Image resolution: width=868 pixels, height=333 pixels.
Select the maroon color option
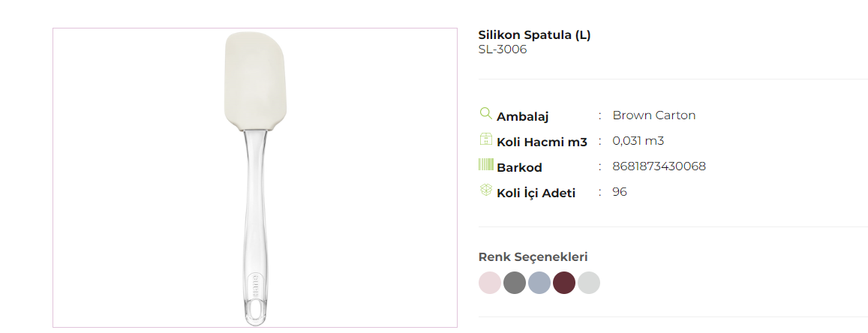point(564,283)
